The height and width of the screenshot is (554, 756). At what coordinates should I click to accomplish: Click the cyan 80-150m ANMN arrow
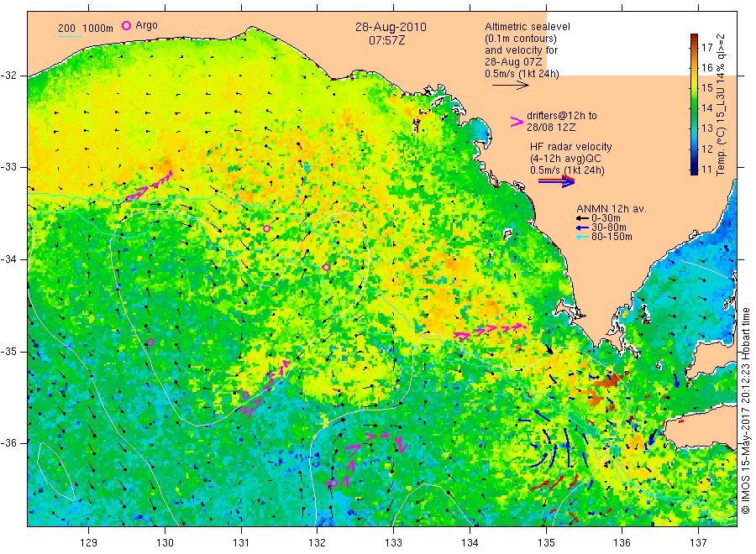(x=582, y=237)
